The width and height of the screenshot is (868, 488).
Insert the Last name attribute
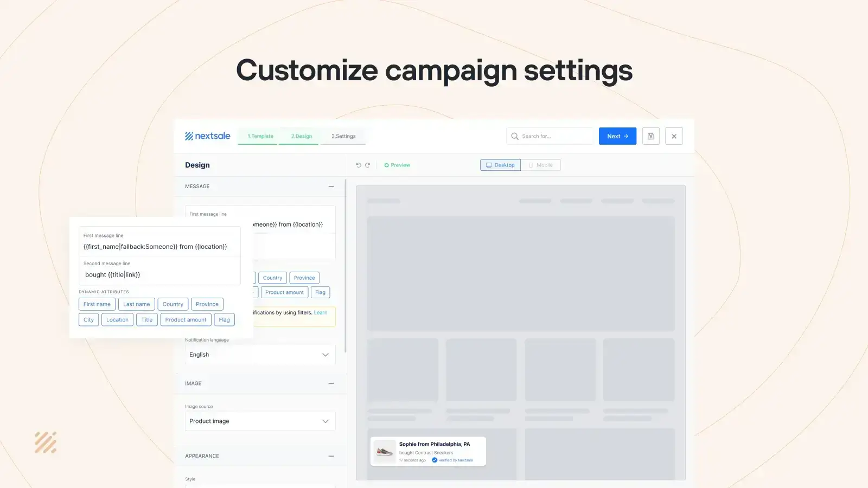[x=137, y=304]
